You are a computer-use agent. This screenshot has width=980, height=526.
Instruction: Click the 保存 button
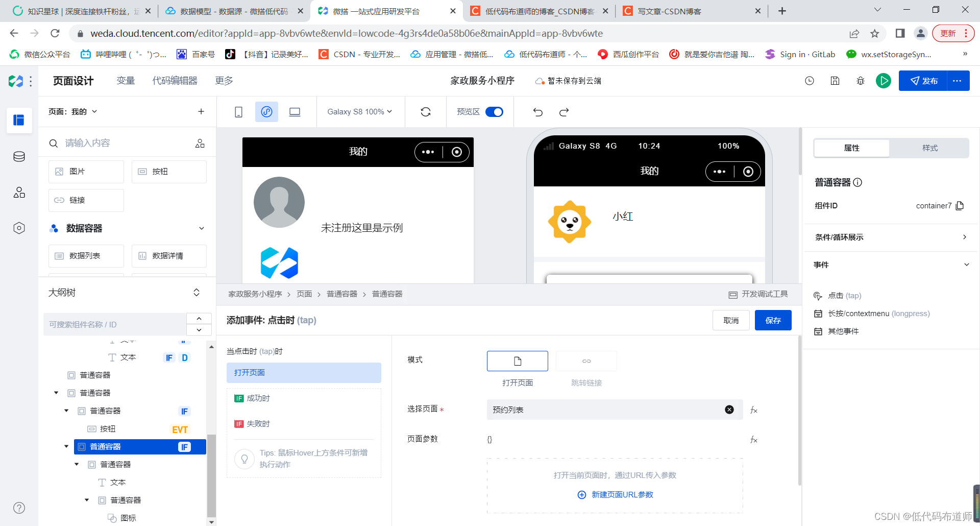coord(773,320)
